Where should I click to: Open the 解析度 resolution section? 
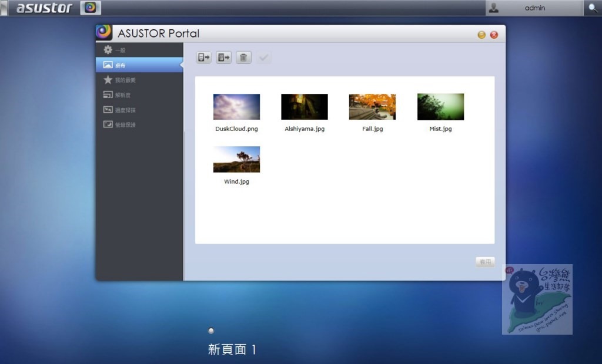(139, 95)
